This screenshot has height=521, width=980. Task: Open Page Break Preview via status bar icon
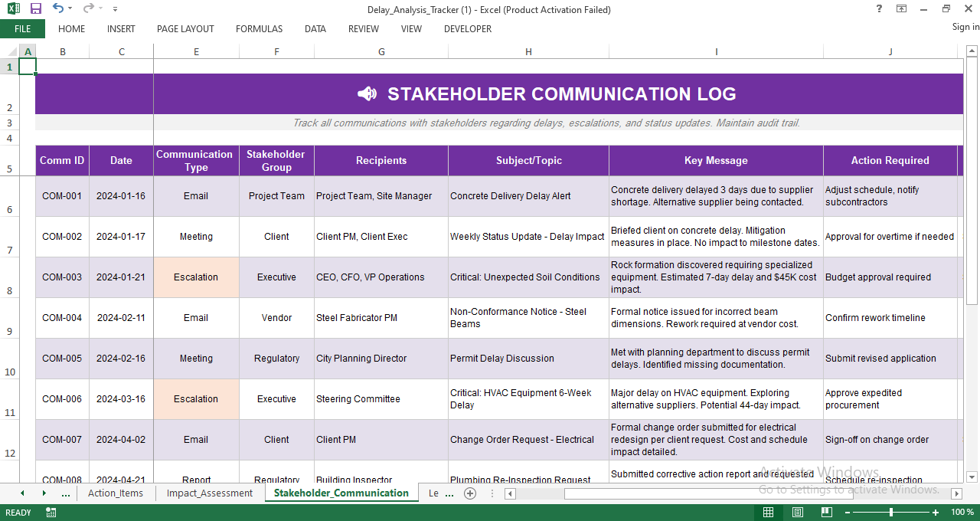[826, 512]
